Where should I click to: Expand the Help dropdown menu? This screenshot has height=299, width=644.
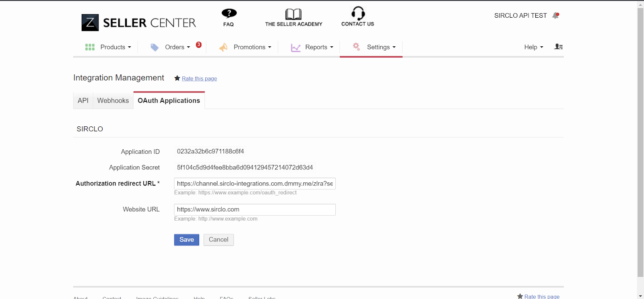coord(534,47)
